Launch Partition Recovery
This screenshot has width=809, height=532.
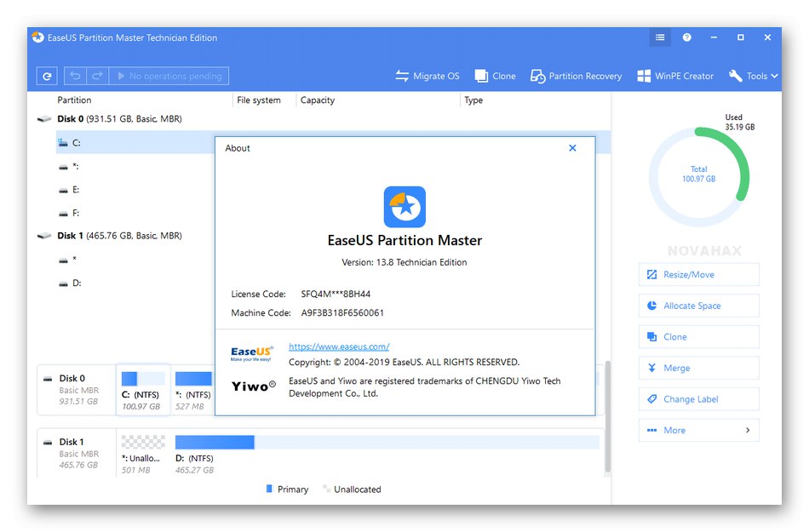point(576,76)
